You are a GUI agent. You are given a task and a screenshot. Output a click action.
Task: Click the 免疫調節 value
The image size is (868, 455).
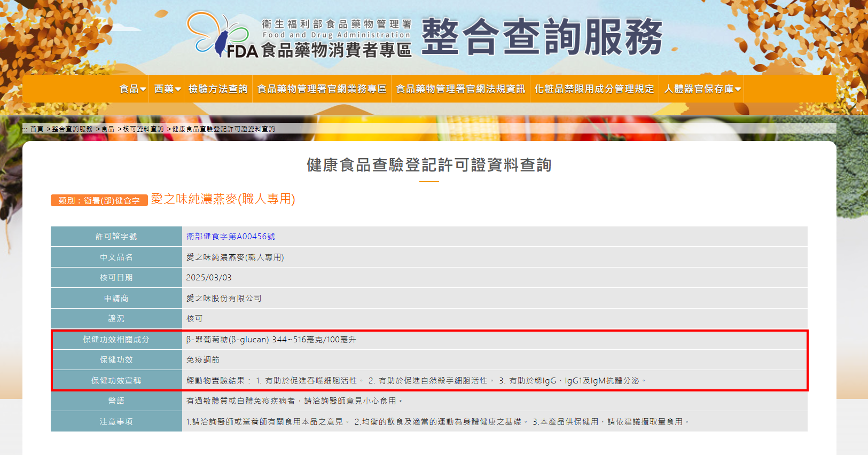[x=203, y=360]
